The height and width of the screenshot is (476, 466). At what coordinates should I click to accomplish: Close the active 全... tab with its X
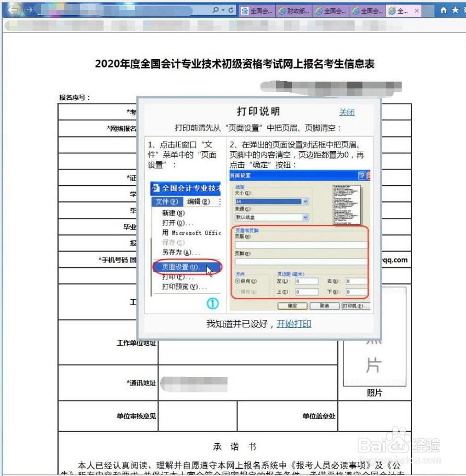point(417,11)
